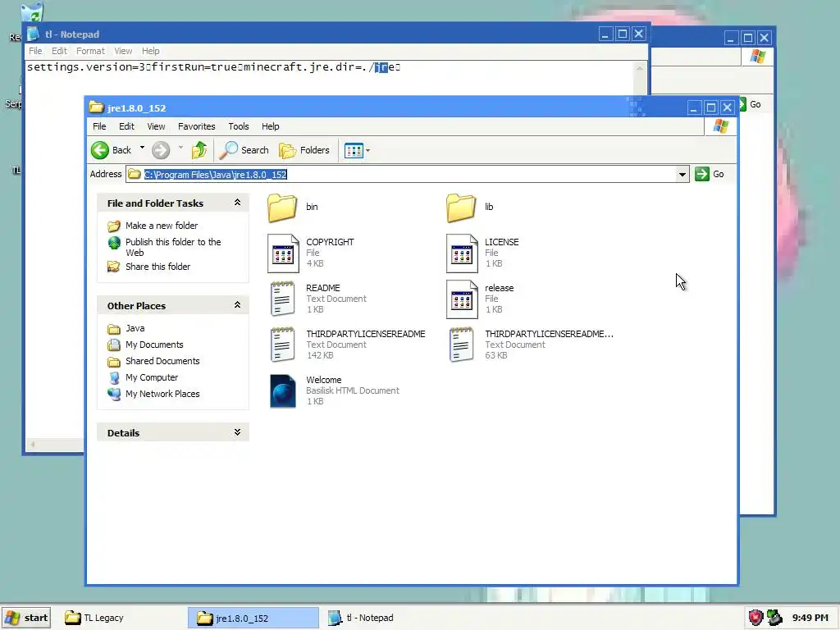Open Notepad File menu

(35, 51)
